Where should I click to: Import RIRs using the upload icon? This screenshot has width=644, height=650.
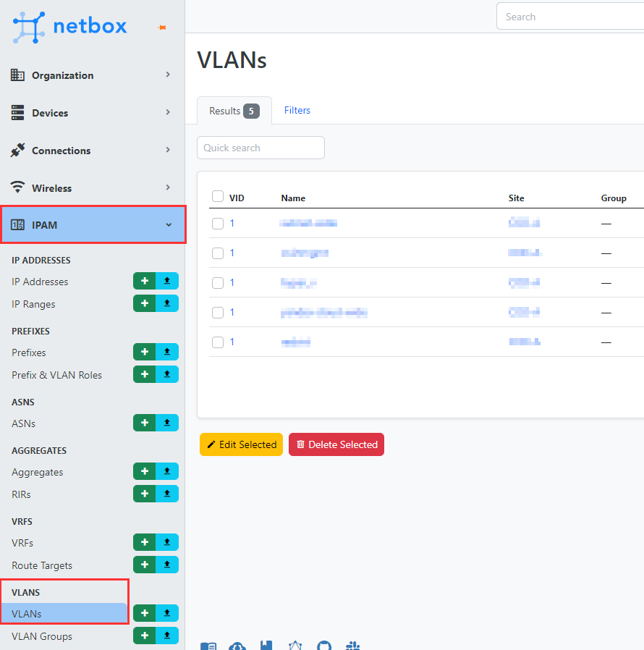click(x=167, y=494)
